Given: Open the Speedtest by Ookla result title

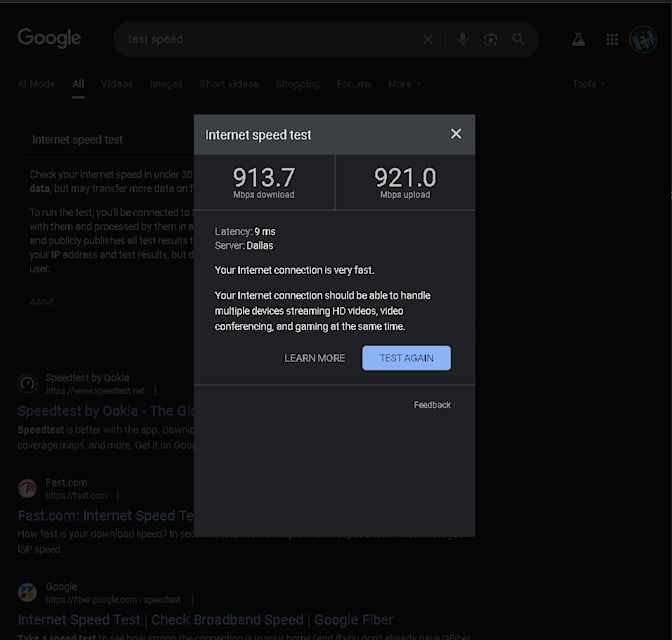Looking at the screenshot, I should tap(108, 411).
